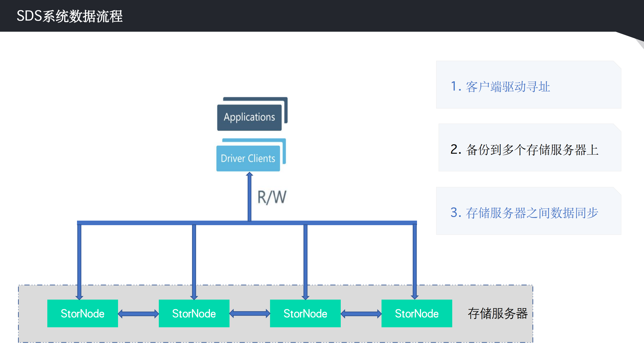Select the rightmost StorNode block
The width and height of the screenshot is (644, 362).
[416, 313]
